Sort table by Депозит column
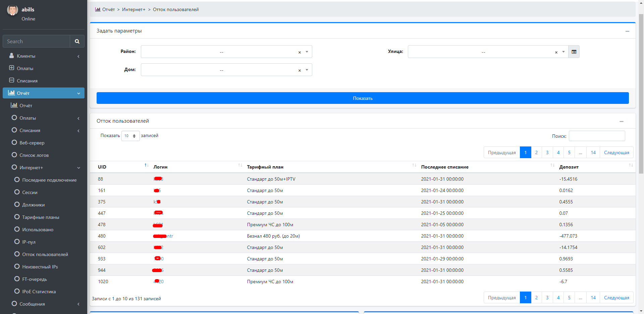The width and height of the screenshot is (644, 314). point(595,167)
